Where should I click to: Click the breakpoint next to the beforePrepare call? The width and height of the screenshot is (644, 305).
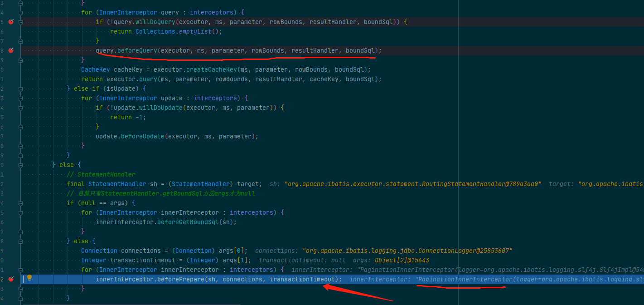click(11, 279)
